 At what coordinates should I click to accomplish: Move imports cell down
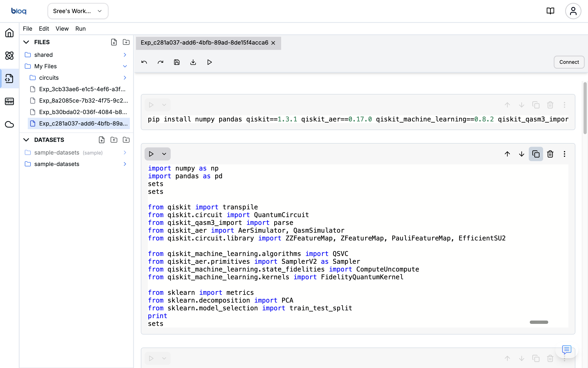coord(521,154)
